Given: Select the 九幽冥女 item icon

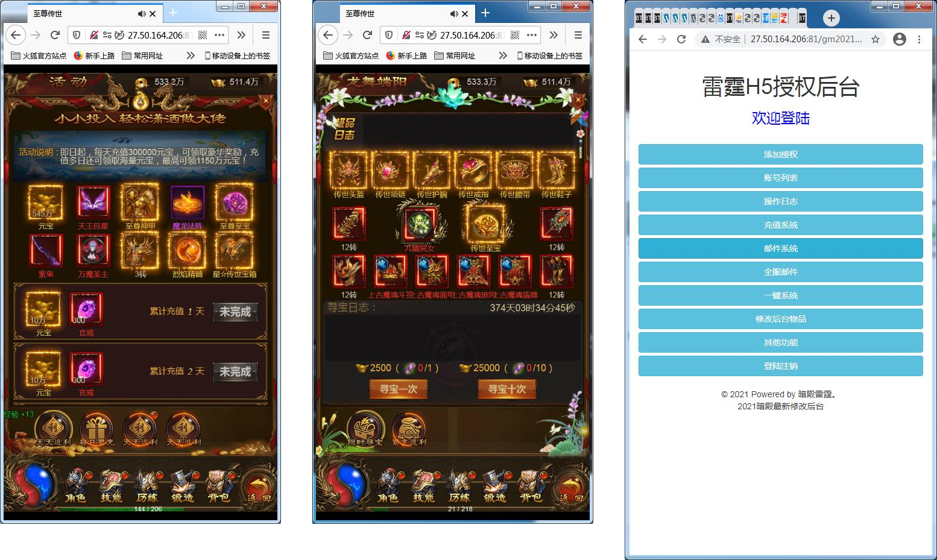Looking at the screenshot, I should point(419,225).
